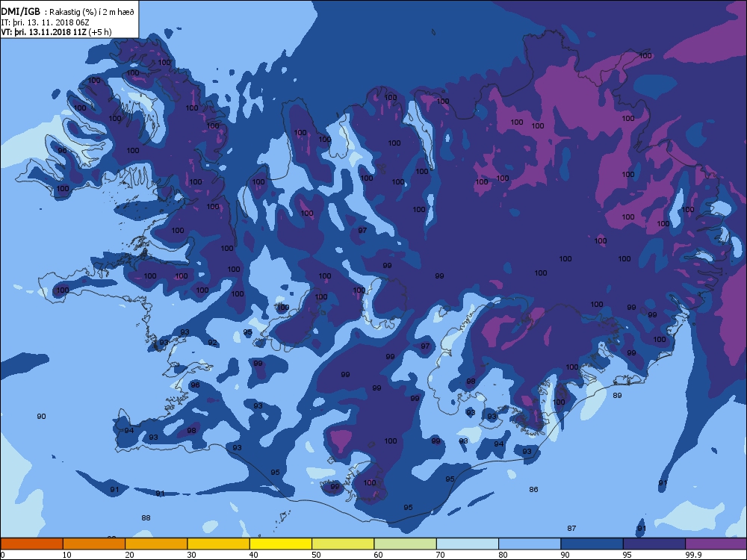Viewport: 747px width, 560px height.
Task: Select the '30' legend tick label
Action: (x=191, y=555)
